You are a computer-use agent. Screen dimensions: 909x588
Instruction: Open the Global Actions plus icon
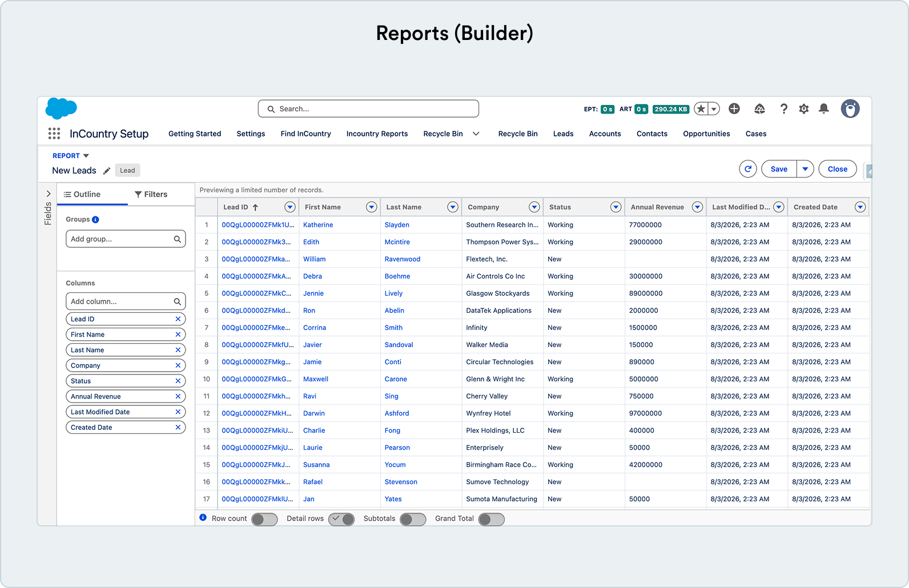(734, 108)
